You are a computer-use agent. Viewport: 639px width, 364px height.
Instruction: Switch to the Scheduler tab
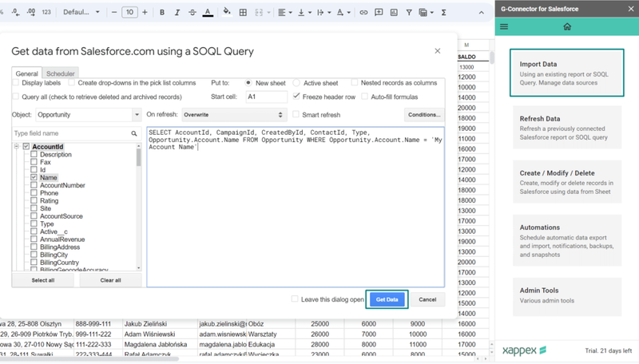(x=61, y=73)
